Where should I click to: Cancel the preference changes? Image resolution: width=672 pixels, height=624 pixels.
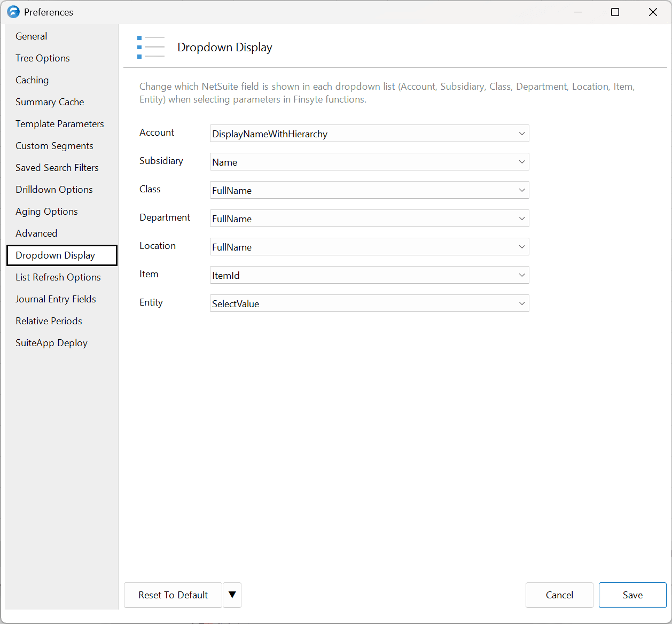pos(559,595)
